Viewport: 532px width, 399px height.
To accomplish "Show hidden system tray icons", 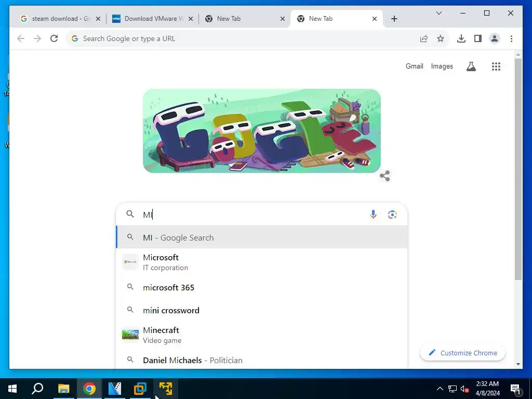I will (x=440, y=389).
